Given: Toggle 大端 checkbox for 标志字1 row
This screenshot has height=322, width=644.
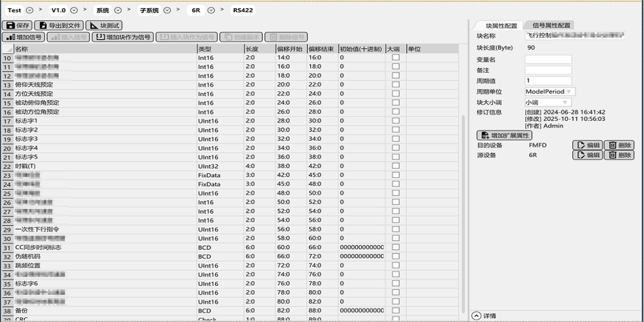Looking at the screenshot, I should (396, 121).
